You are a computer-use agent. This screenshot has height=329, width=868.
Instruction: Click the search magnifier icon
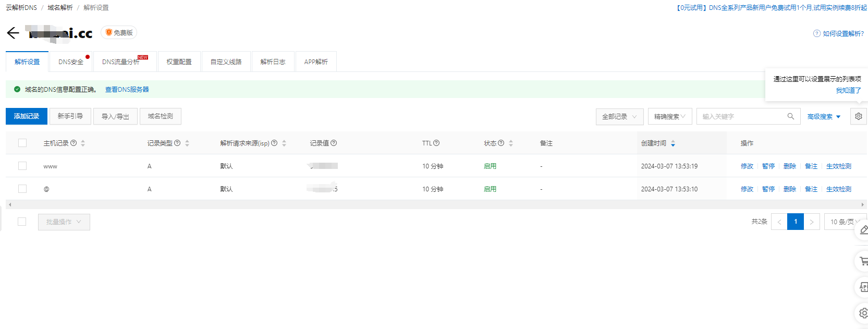(x=790, y=116)
